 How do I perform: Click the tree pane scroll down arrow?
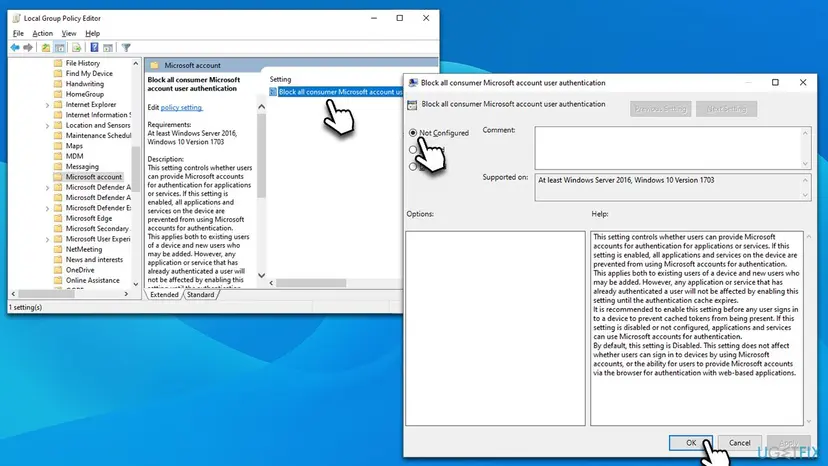136,284
